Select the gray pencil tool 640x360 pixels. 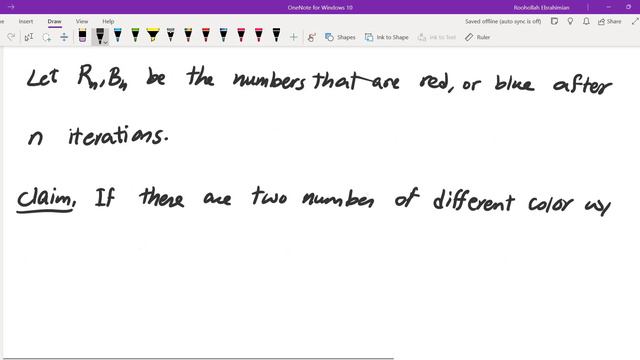171,36
